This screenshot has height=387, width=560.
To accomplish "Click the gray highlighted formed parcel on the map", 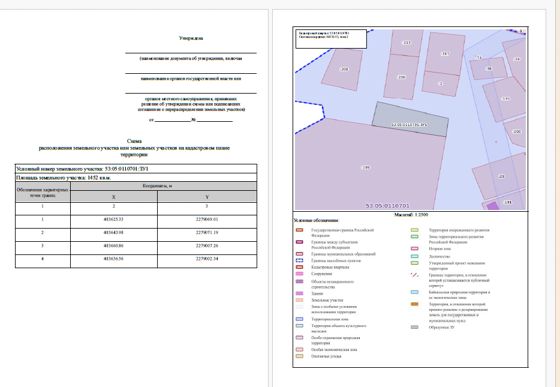I will click(x=410, y=119).
